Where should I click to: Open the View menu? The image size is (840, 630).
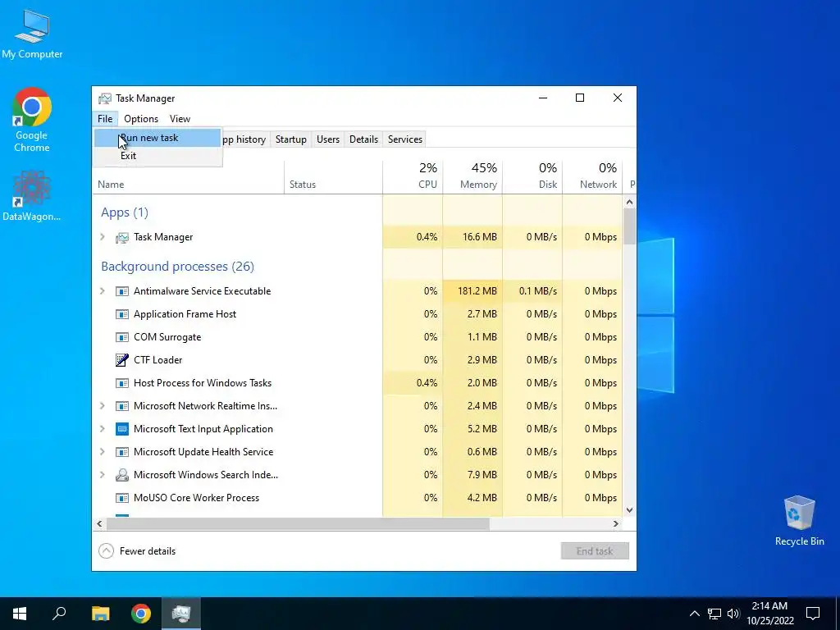[180, 119]
